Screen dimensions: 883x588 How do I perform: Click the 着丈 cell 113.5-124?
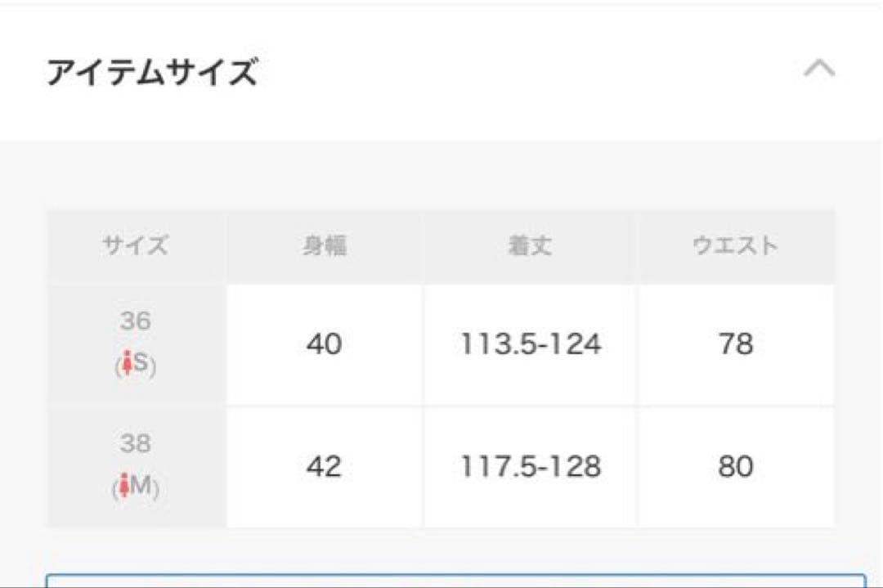pyautogui.click(x=530, y=344)
